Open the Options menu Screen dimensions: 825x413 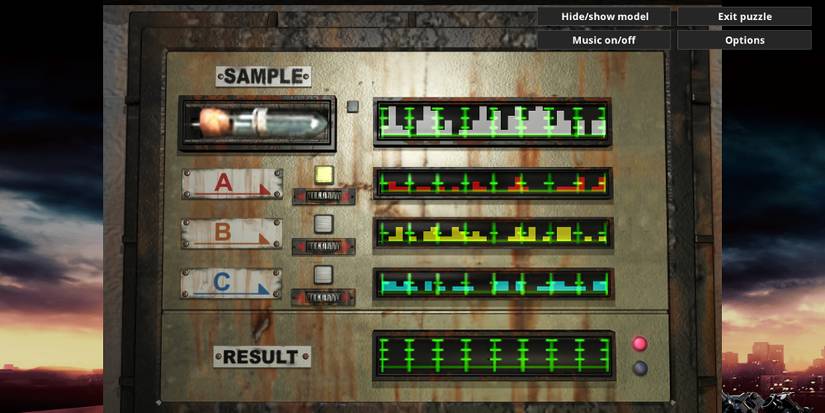click(744, 40)
